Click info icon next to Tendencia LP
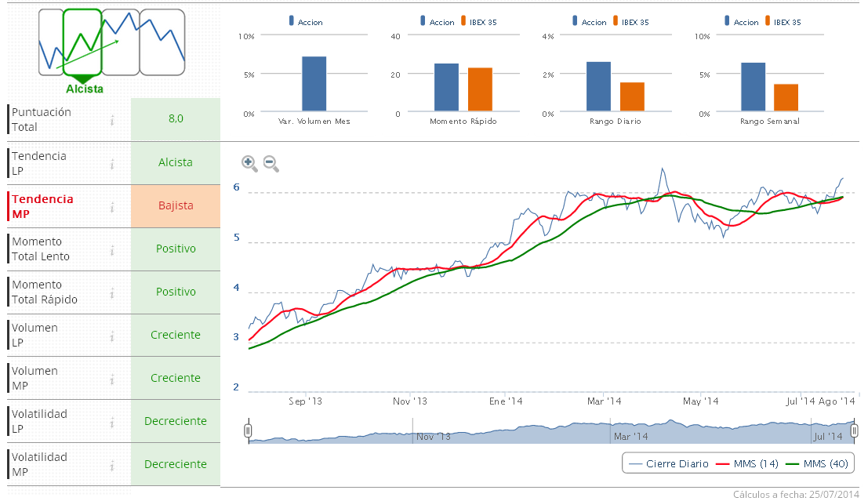 pos(112,163)
